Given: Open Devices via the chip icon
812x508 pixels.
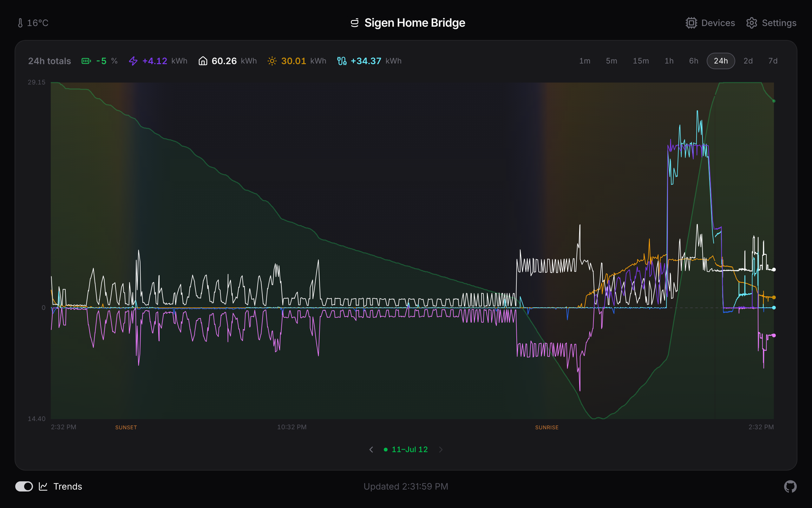Looking at the screenshot, I should click(691, 23).
